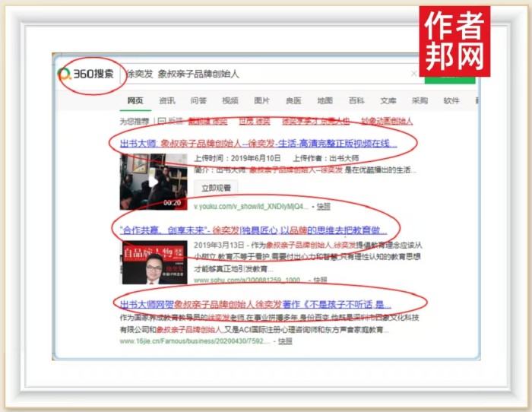The image size is (532, 412).
Task: Open the 良医 tab
Action: click(x=293, y=100)
